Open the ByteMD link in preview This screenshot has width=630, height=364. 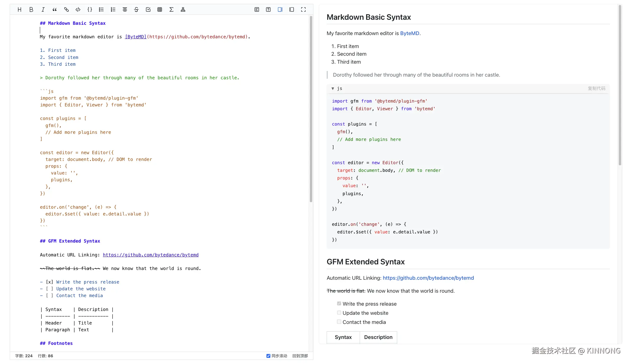[x=410, y=33]
